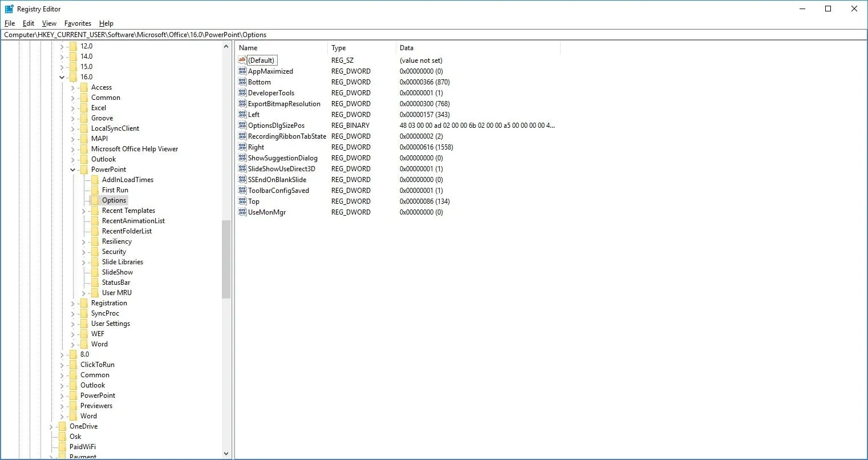Click the folder icon for Slide Libraries

click(x=95, y=262)
